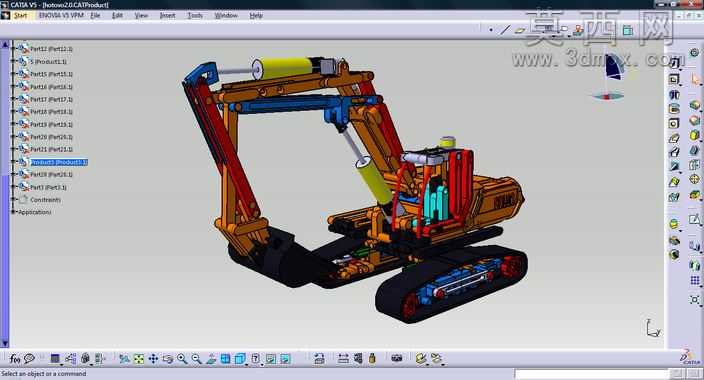Toggle Swap Visible Space
704x380 pixels.
pos(285,358)
